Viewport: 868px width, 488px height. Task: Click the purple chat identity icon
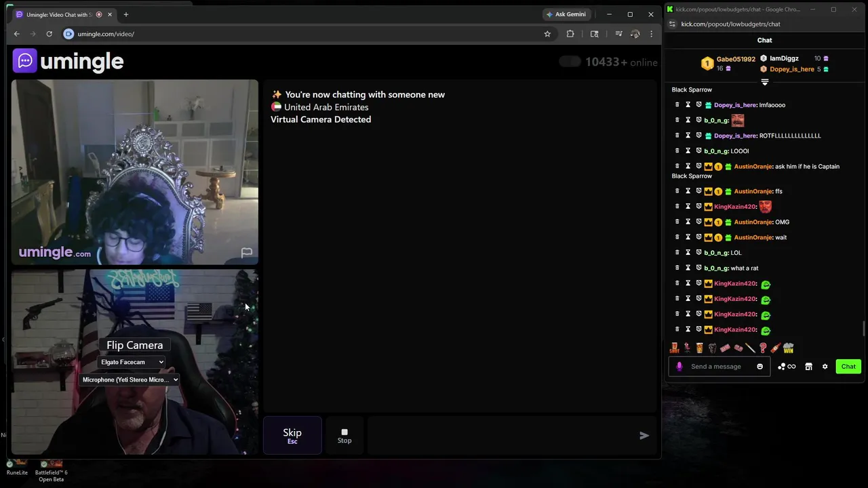coord(679,367)
